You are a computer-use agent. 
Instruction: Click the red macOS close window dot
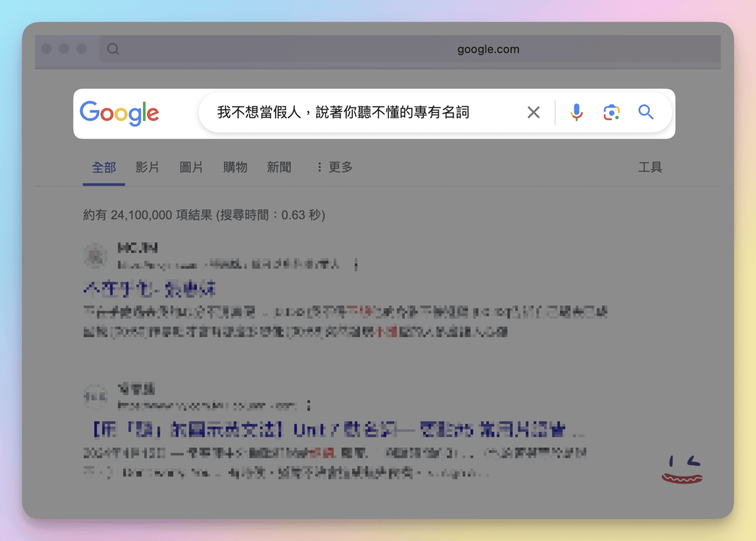[46, 48]
